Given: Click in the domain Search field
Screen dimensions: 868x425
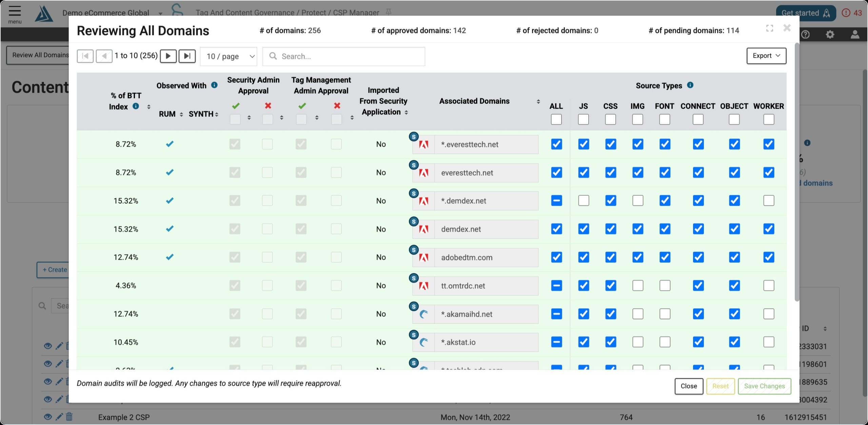Looking at the screenshot, I should pyautogui.click(x=344, y=56).
